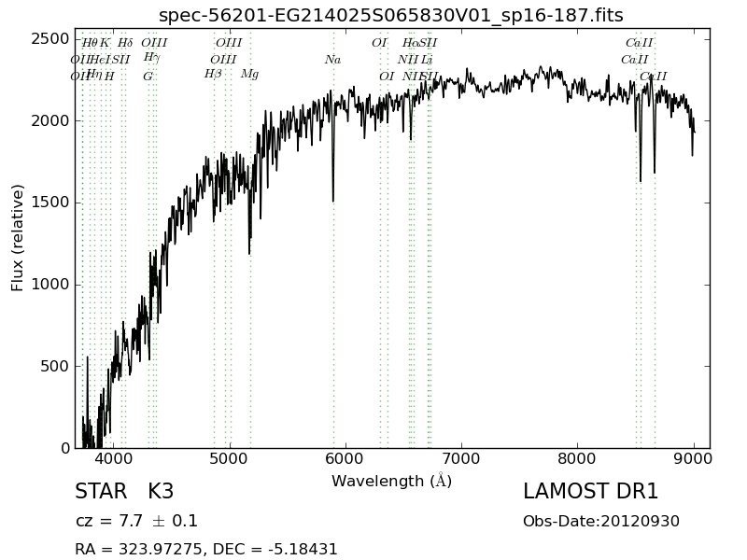Click the Hβ line label

tap(213, 75)
